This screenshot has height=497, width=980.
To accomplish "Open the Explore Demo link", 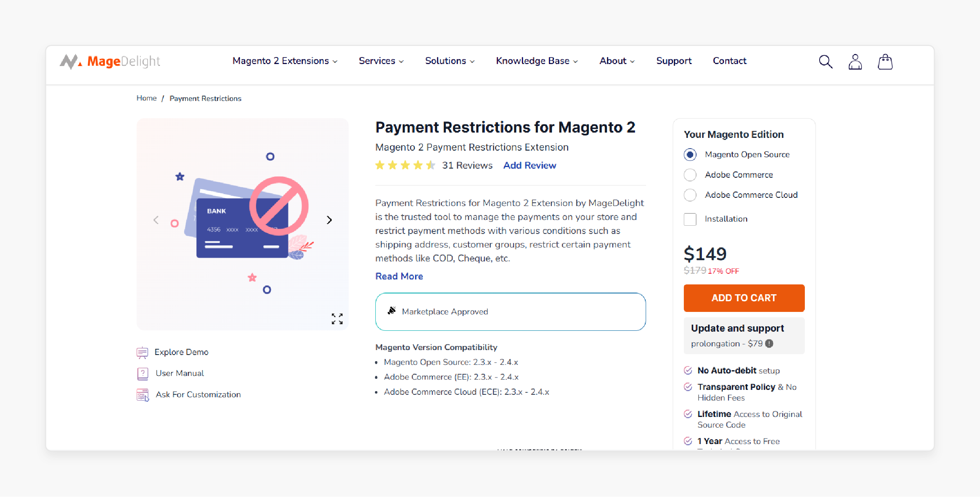I will coord(181,352).
